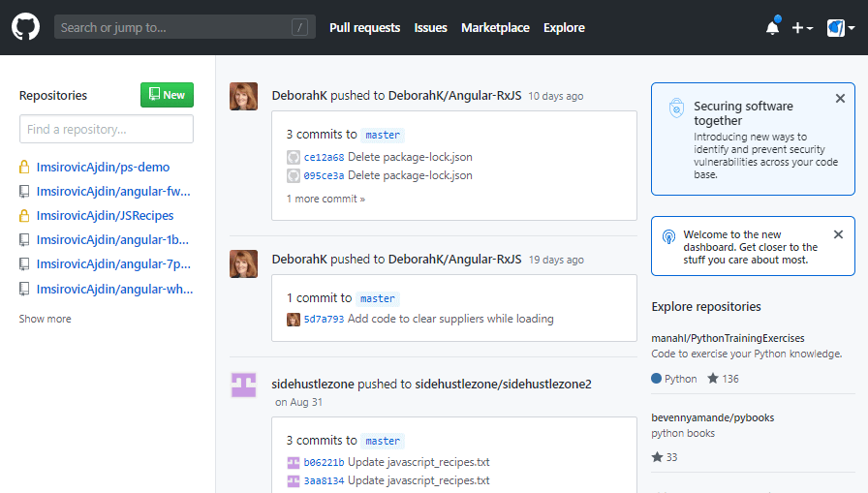
Task: Open commit 3aa8134
Action: pyautogui.click(x=324, y=481)
